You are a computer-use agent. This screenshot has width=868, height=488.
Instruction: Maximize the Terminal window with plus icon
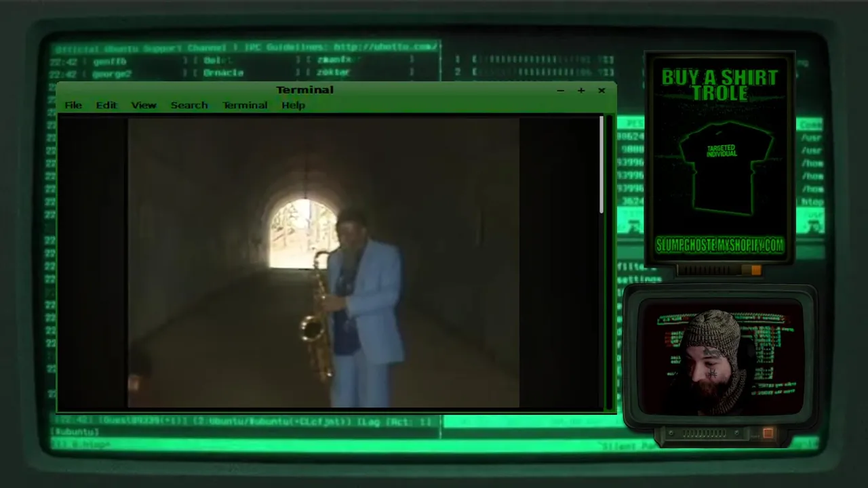(x=581, y=90)
